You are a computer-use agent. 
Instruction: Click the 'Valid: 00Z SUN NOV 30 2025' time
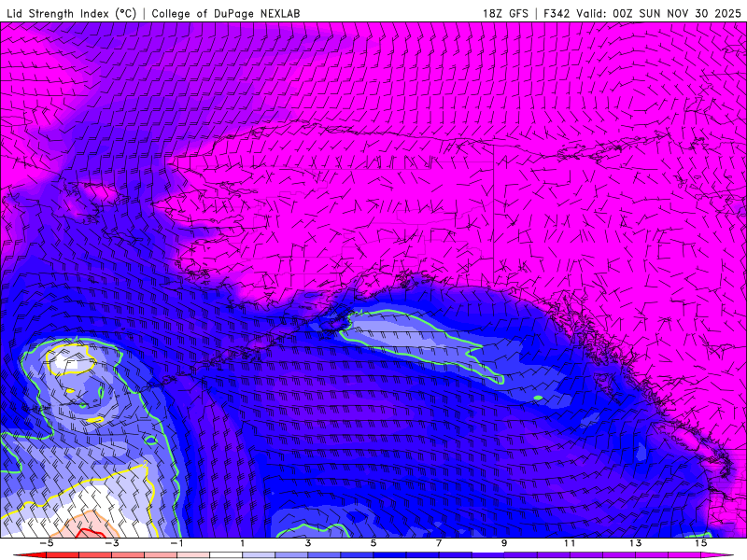point(659,13)
